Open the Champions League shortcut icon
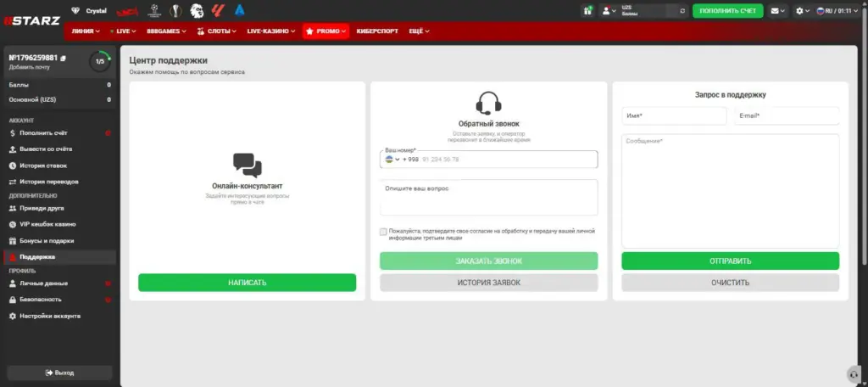This screenshot has height=387, width=868. click(x=154, y=10)
